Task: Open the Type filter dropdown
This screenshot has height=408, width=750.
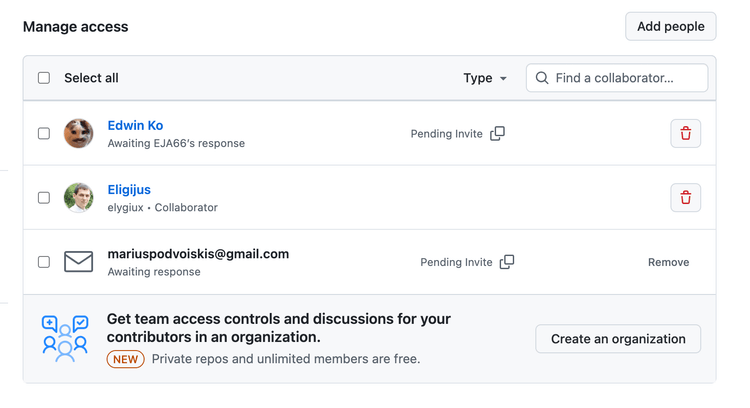Action: point(485,78)
